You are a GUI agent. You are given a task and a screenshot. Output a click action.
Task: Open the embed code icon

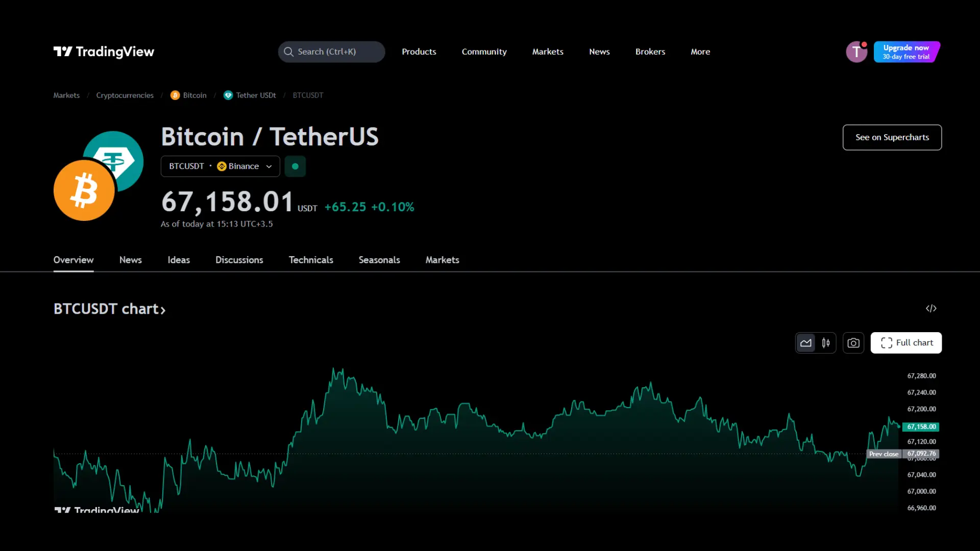pyautogui.click(x=931, y=308)
